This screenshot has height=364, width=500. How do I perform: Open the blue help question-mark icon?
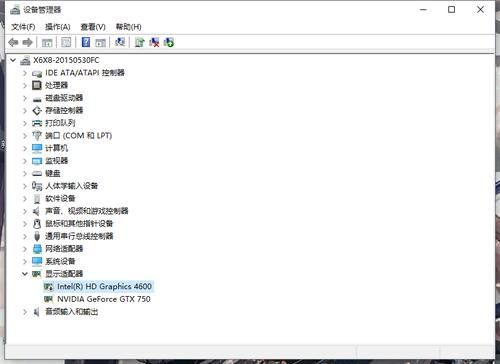pos(86,42)
